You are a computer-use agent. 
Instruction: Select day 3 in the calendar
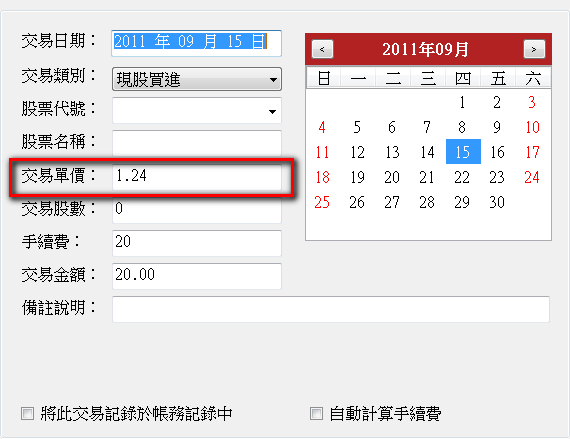pos(532,102)
